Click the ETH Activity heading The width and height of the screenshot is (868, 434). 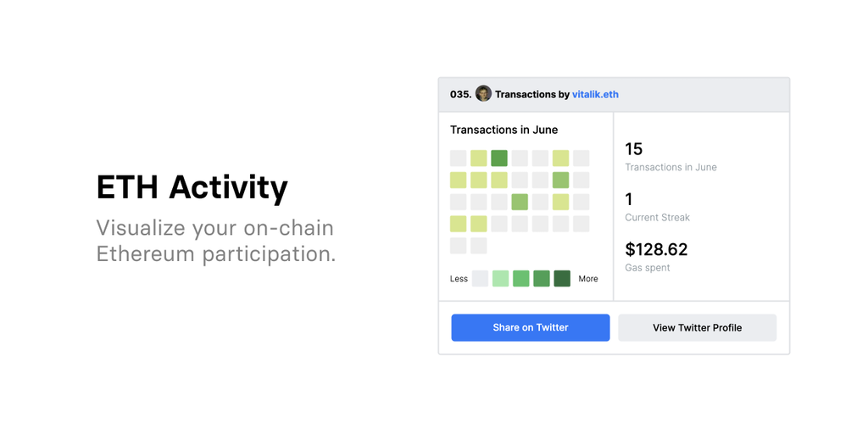click(192, 187)
